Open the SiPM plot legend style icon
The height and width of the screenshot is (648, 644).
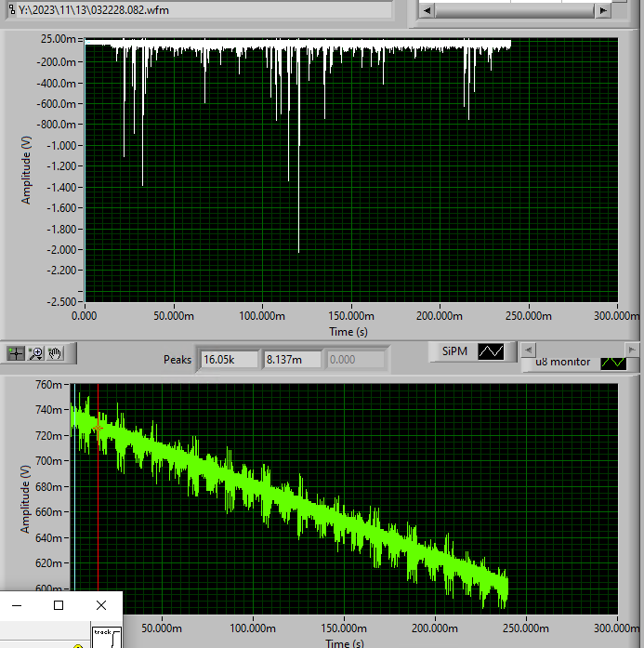pyautogui.click(x=491, y=351)
